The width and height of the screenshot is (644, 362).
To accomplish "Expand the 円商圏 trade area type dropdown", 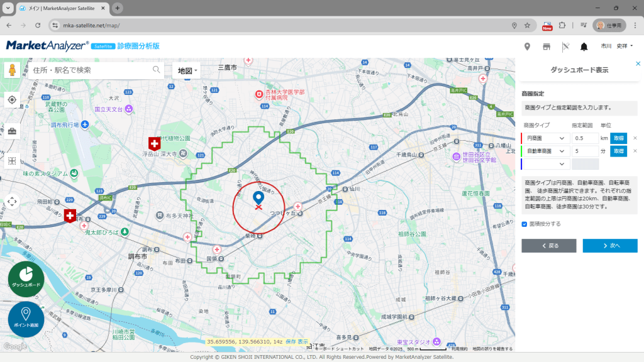I will [x=547, y=138].
